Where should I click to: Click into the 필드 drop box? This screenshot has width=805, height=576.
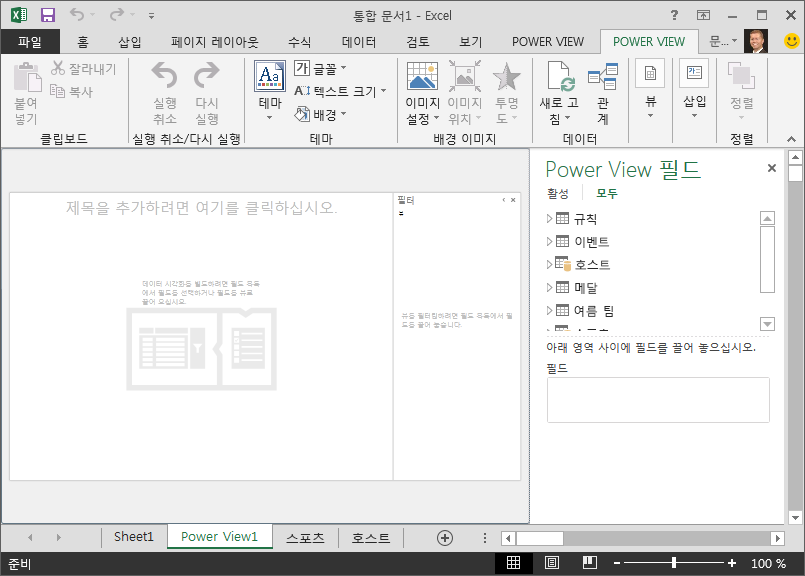click(x=658, y=400)
